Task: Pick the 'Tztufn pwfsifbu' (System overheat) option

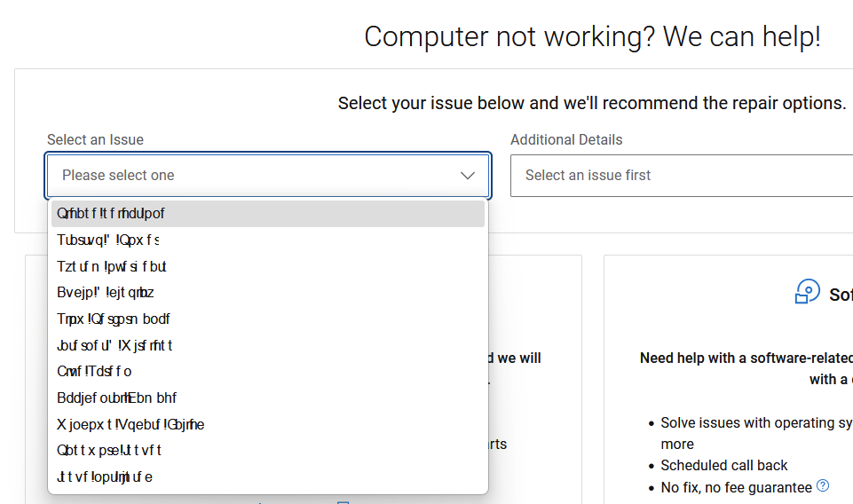Action: (x=267, y=266)
